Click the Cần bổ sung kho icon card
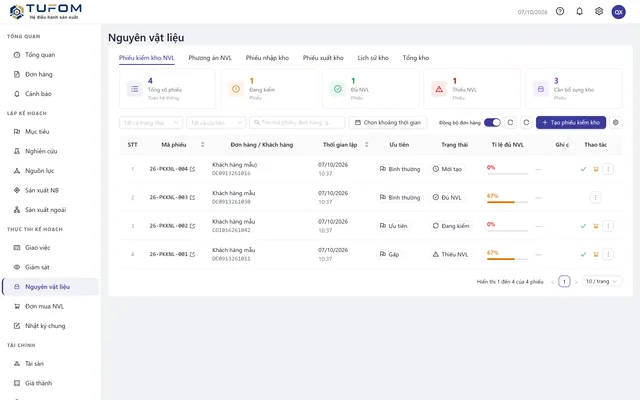640x400 pixels. 541,89
